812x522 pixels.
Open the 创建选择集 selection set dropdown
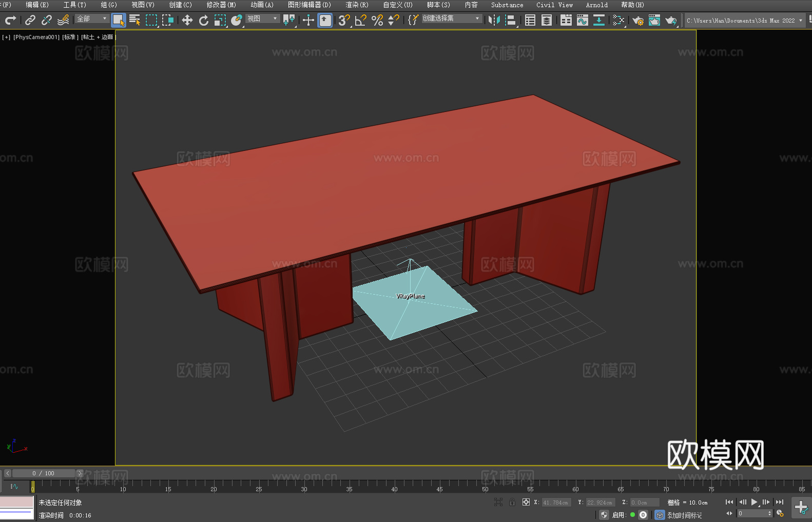tap(452, 18)
